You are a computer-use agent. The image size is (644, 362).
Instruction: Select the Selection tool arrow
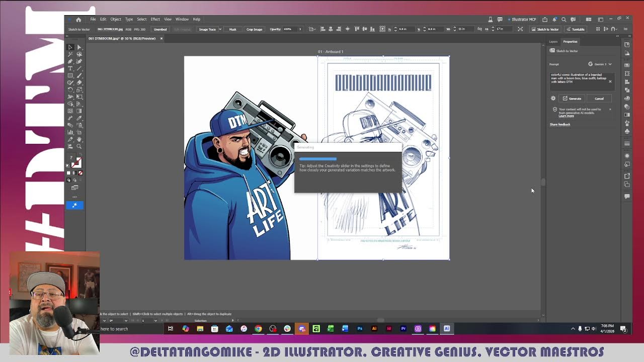70,47
